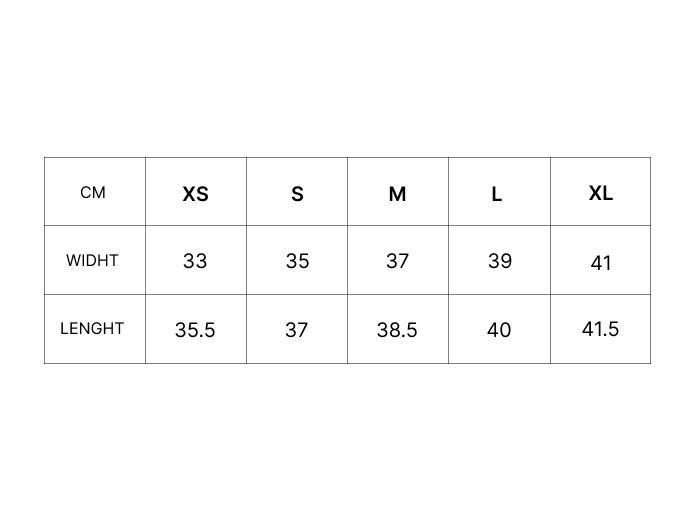Viewport: 694px width, 521px height.
Task: Select the XL size column header
Action: pyautogui.click(x=600, y=193)
